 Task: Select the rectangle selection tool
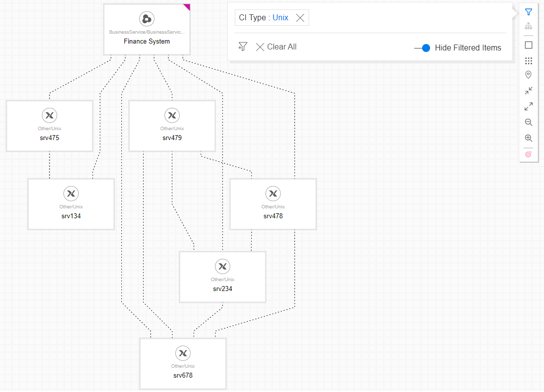(528, 45)
